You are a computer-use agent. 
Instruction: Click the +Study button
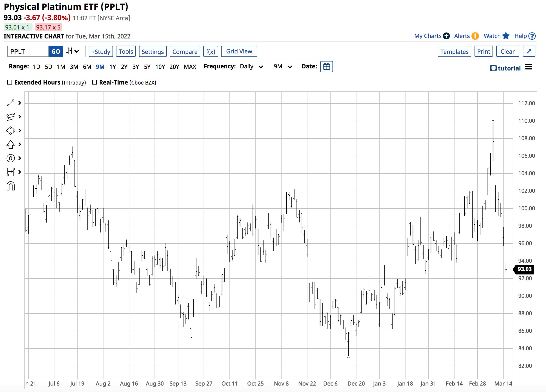coord(101,51)
